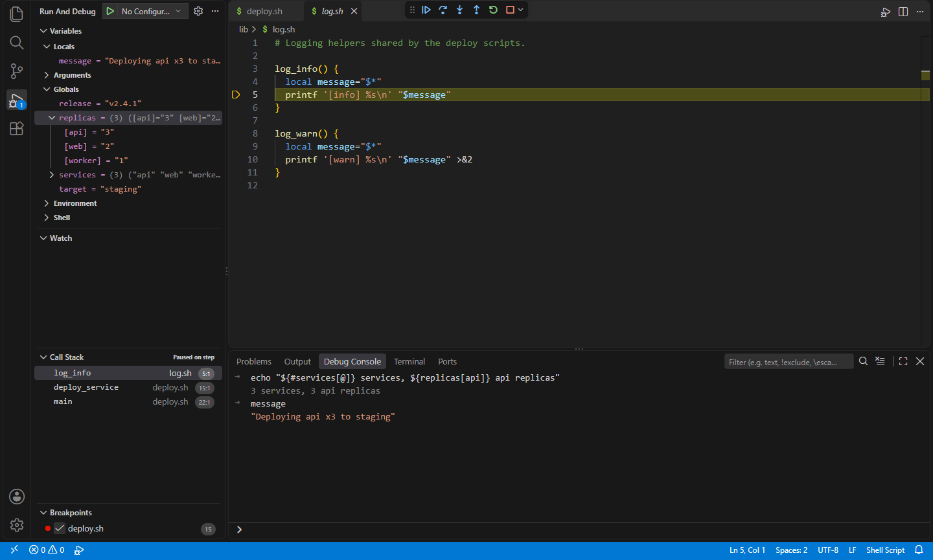Expand the Arguments scope
The height and width of the screenshot is (560, 933).
[47, 75]
